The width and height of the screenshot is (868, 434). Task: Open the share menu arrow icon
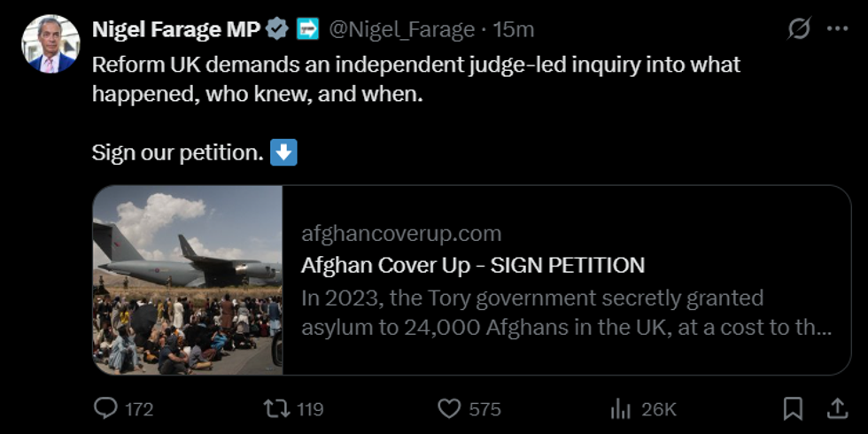pos(837,408)
